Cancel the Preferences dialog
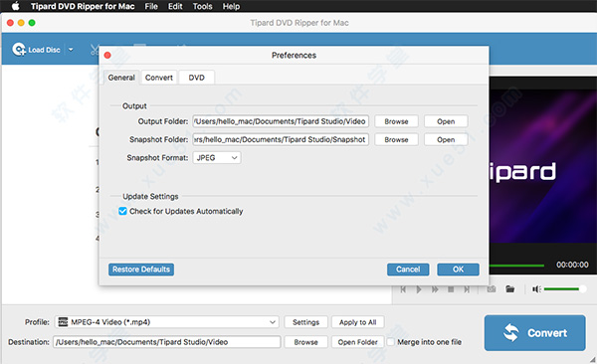Viewport: 597px width, 364px height. 408,270
